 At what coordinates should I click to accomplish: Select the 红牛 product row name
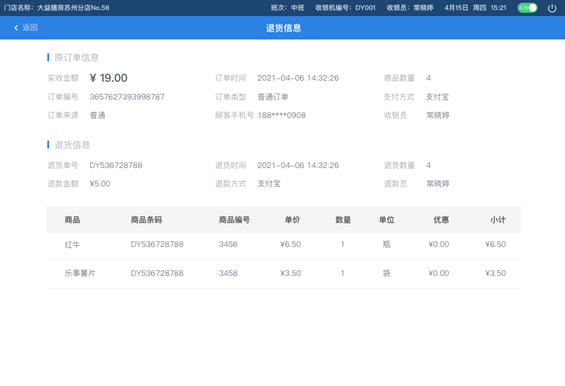72,245
